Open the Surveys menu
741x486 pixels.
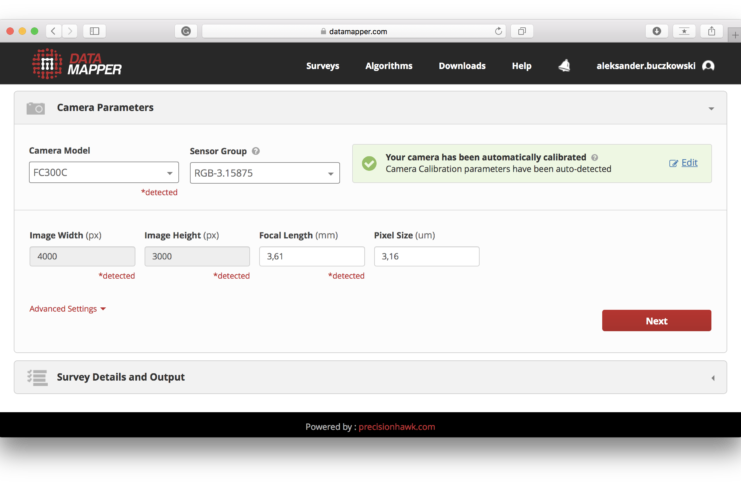pyautogui.click(x=322, y=66)
